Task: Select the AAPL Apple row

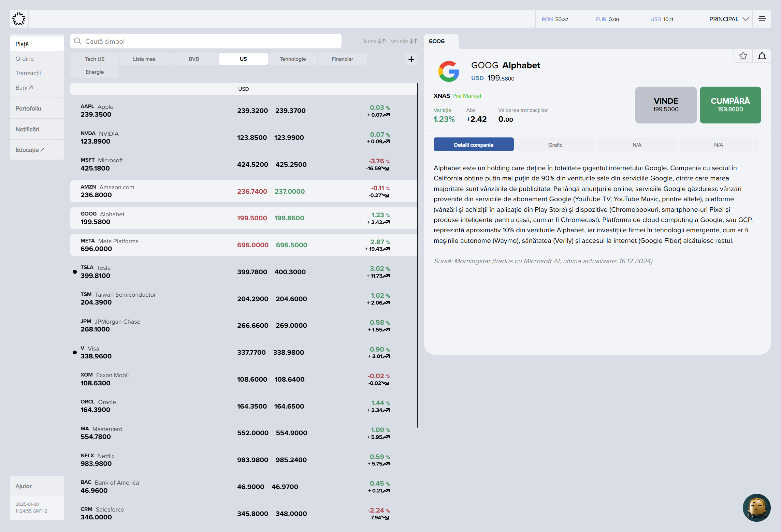Action: click(243, 110)
